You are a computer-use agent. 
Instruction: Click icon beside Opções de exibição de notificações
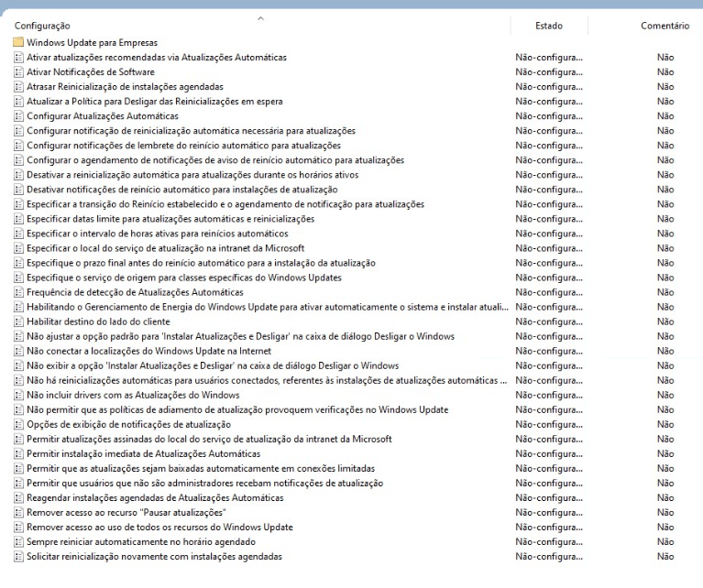(18, 424)
